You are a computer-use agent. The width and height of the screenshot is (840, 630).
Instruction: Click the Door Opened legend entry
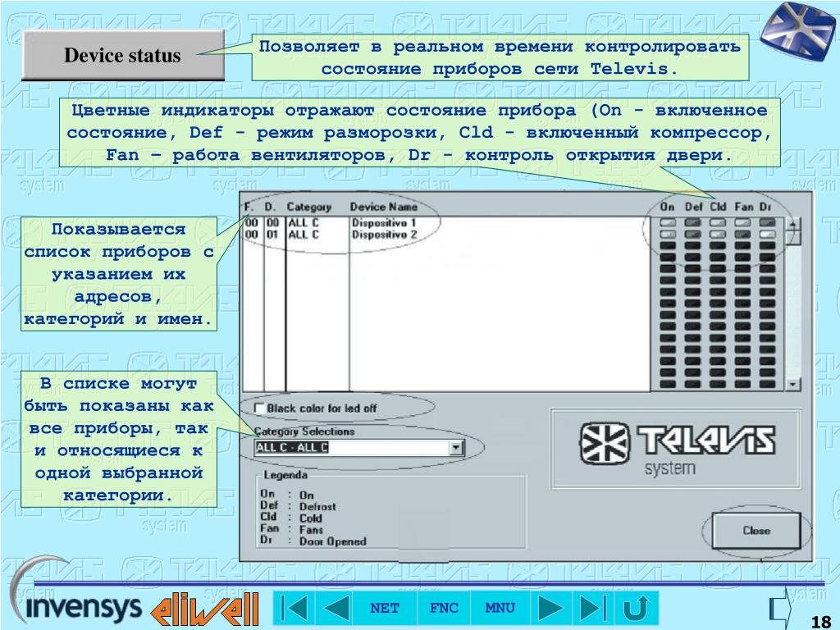point(332,541)
